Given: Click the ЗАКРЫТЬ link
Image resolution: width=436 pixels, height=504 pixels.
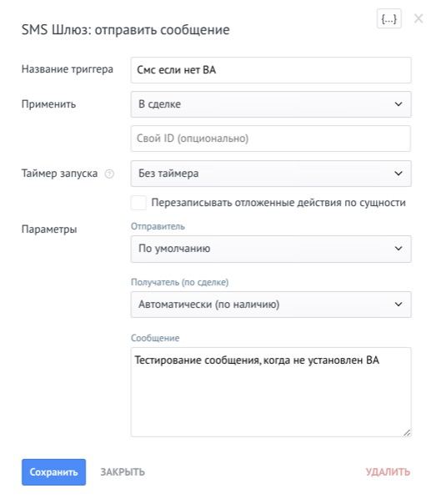Looking at the screenshot, I should click(123, 471).
